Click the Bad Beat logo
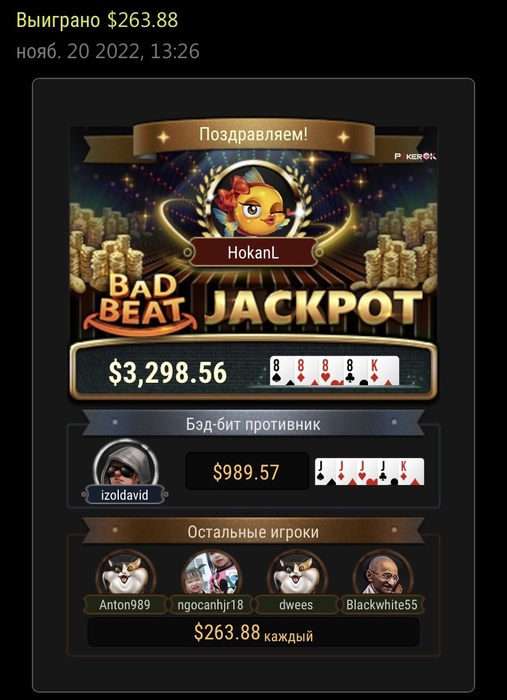The width and height of the screenshot is (507, 700). coord(140,306)
